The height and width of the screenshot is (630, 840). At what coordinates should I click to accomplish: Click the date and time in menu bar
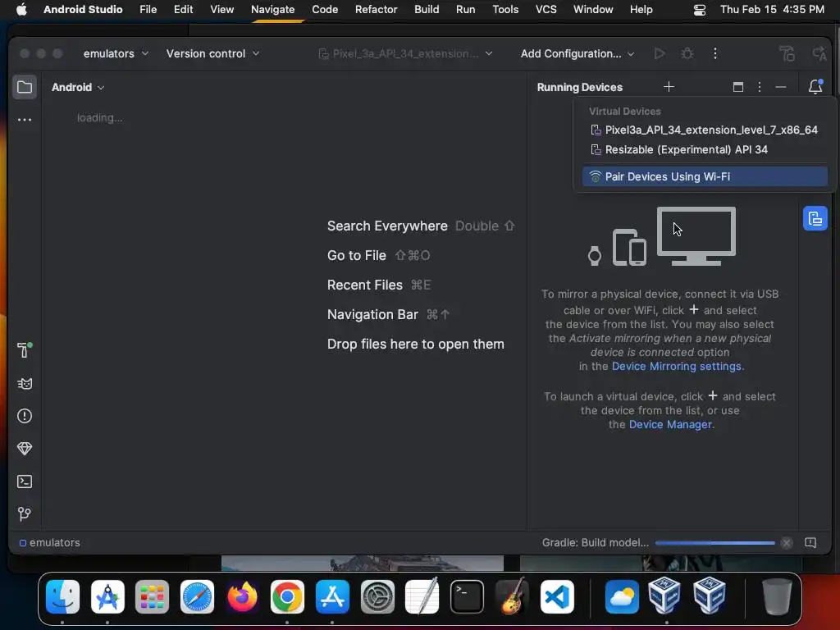pyautogui.click(x=772, y=10)
